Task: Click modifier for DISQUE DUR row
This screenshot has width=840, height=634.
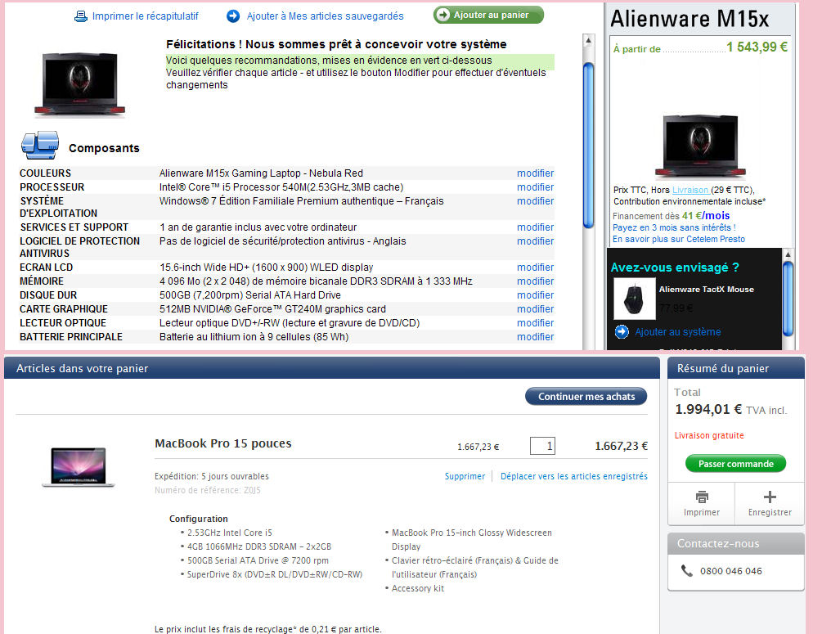Action: click(535, 295)
